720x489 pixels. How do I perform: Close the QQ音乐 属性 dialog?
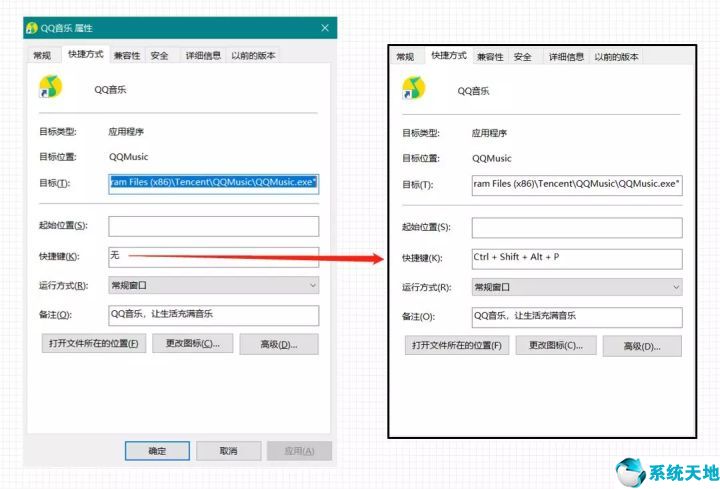(325, 28)
